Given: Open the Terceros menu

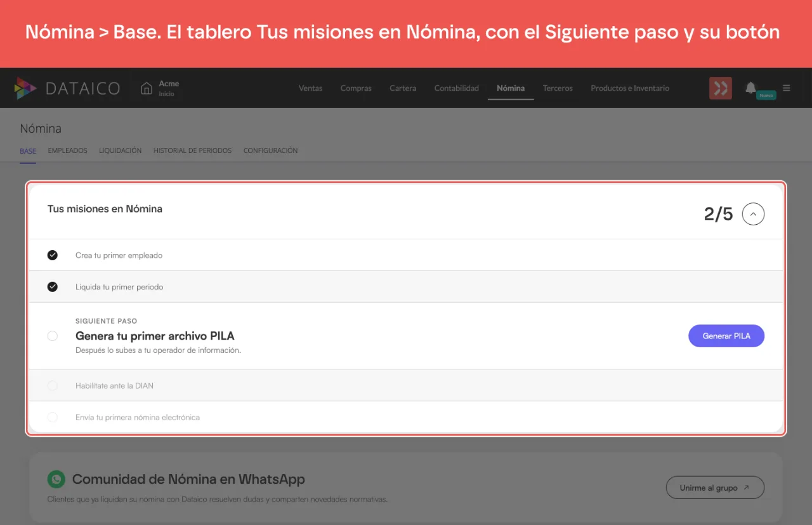Looking at the screenshot, I should pyautogui.click(x=558, y=88).
